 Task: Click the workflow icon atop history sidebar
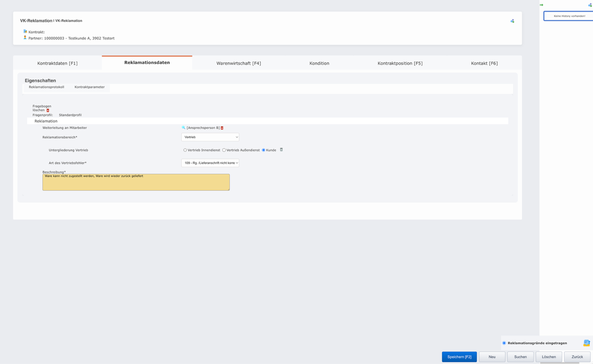pos(590,5)
